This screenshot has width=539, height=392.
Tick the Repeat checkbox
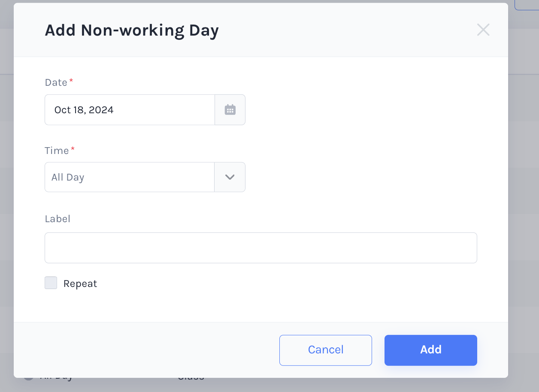[51, 283]
